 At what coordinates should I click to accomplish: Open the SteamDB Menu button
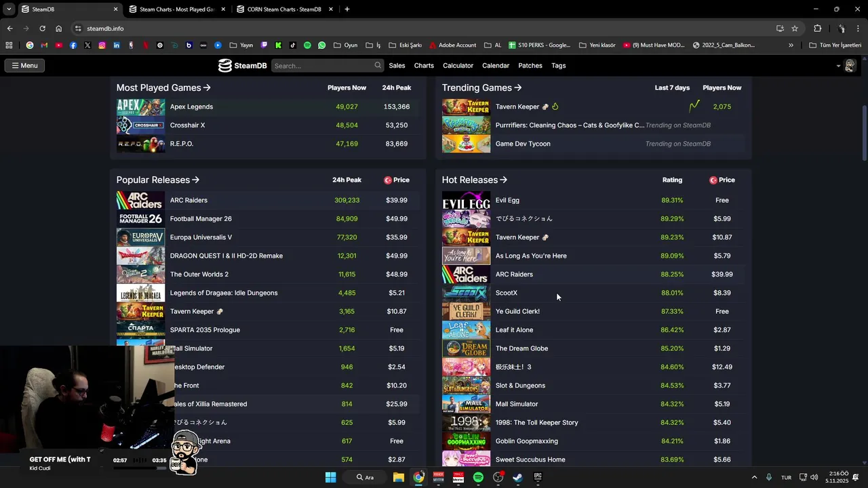24,66
